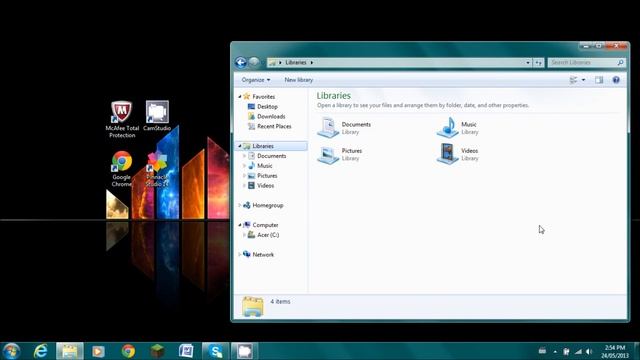Open CamStudio desktop shortcut
This screenshot has height=360, width=640.
pyautogui.click(x=157, y=116)
